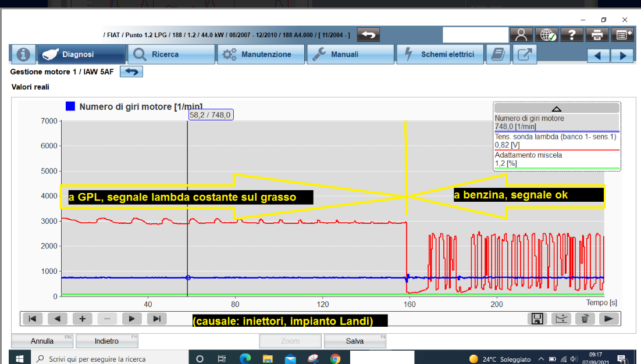The width and height of the screenshot is (641, 364).
Task: Click the user profile icon
Action: 521,35
